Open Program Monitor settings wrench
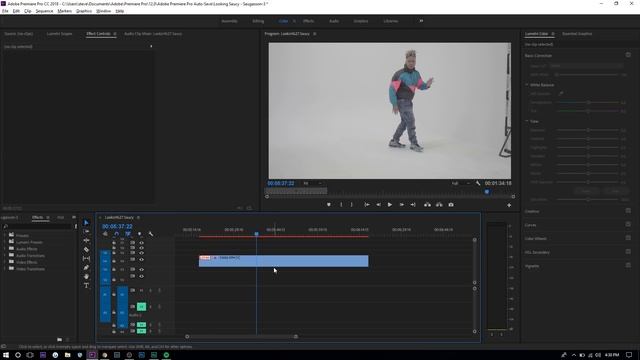This screenshot has width=640, height=360. (478, 183)
